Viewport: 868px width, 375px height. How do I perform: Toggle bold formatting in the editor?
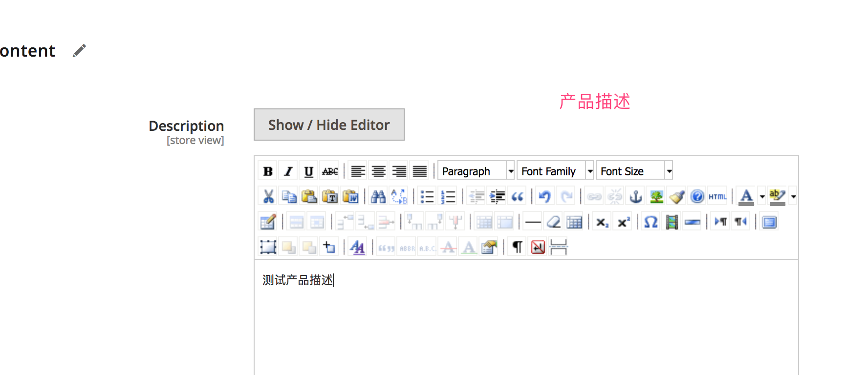[x=268, y=171]
